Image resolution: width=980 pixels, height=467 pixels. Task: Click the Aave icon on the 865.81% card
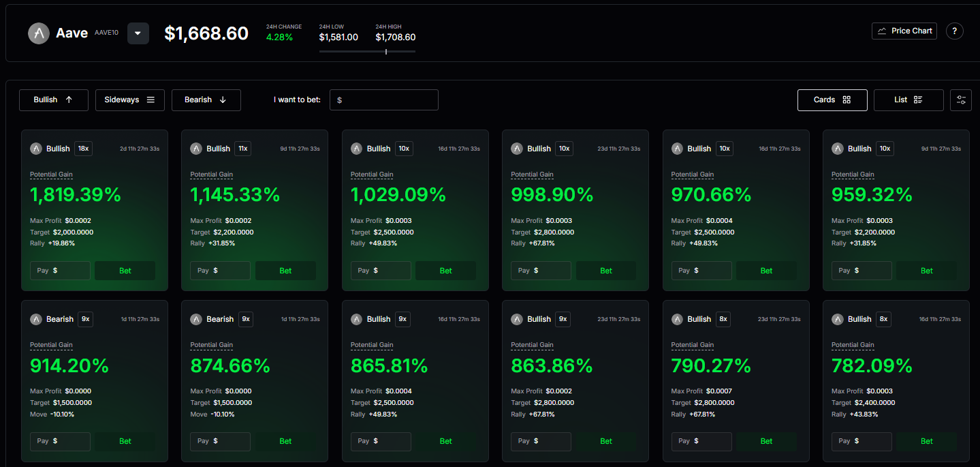pyautogui.click(x=357, y=319)
